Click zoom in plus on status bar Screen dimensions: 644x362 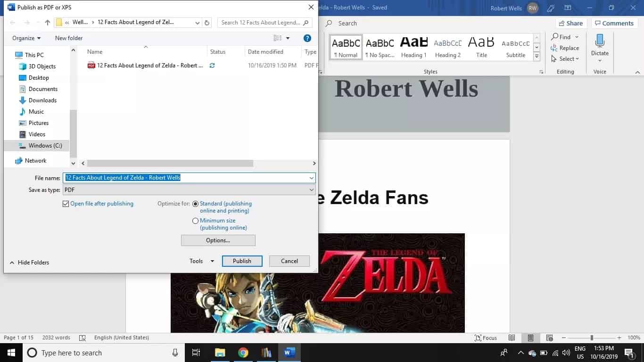pyautogui.click(x=619, y=337)
